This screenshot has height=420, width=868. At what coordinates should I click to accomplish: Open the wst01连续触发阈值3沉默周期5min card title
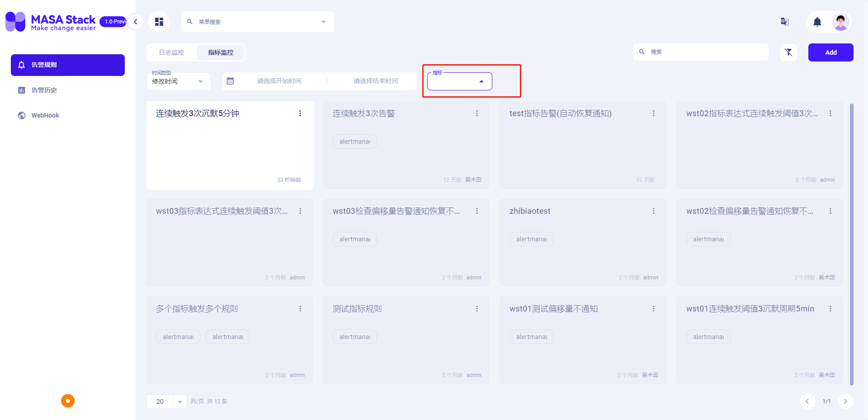[750, 309]
